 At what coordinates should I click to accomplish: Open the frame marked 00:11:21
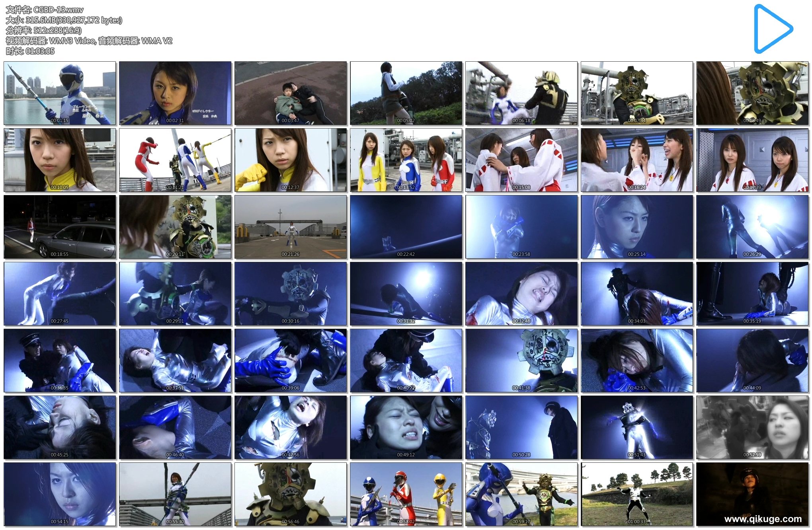pos(175,160)
